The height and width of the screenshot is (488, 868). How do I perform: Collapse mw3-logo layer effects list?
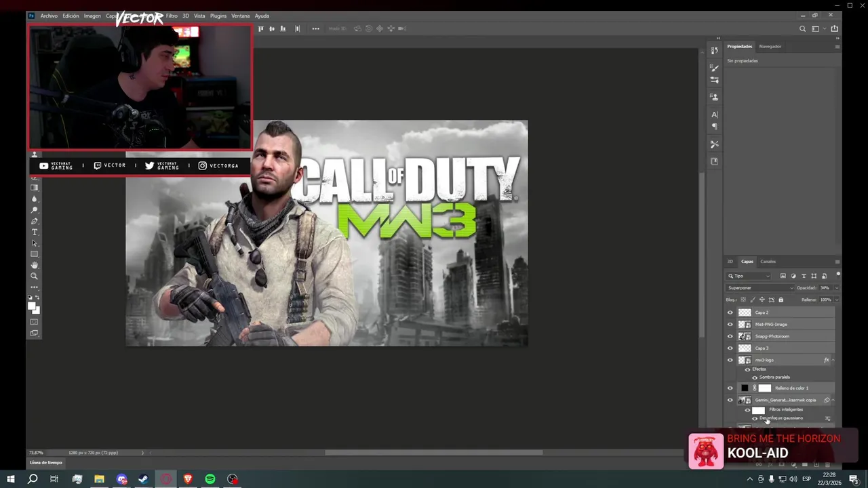[x=833, y=360]
